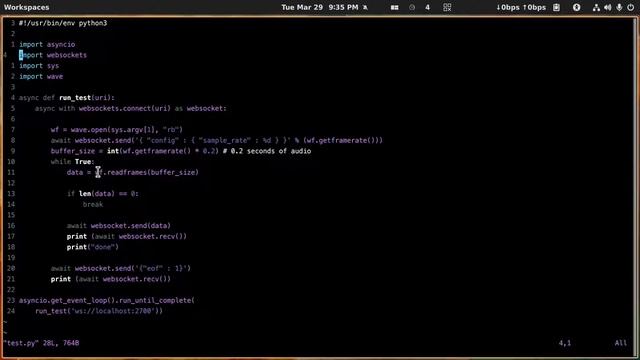640x360 pixels.
Task: Click 'while True:' statement
Action: pos(73,162)
